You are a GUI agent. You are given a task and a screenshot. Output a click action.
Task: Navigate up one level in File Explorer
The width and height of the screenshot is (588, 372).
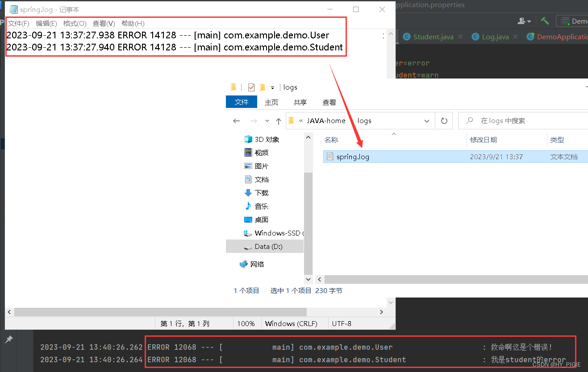point(278,120)
